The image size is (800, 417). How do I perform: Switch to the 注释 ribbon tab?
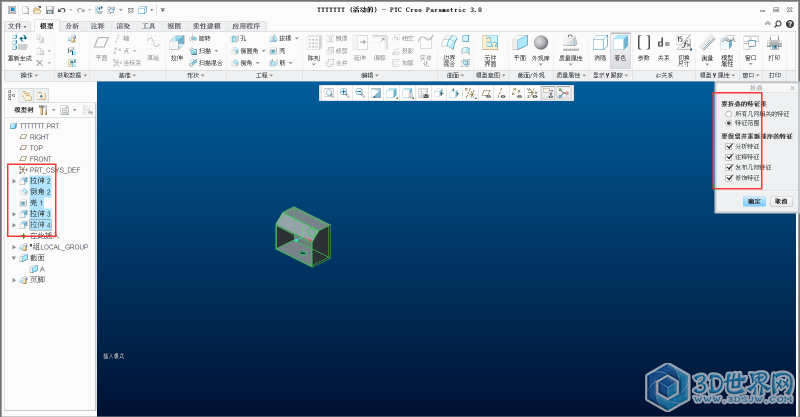pyautogui.click(x=97, y=26)
